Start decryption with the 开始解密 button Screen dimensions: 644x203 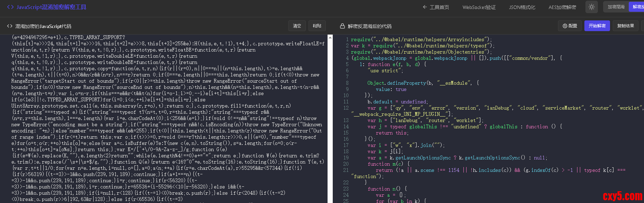coord(597,26)
